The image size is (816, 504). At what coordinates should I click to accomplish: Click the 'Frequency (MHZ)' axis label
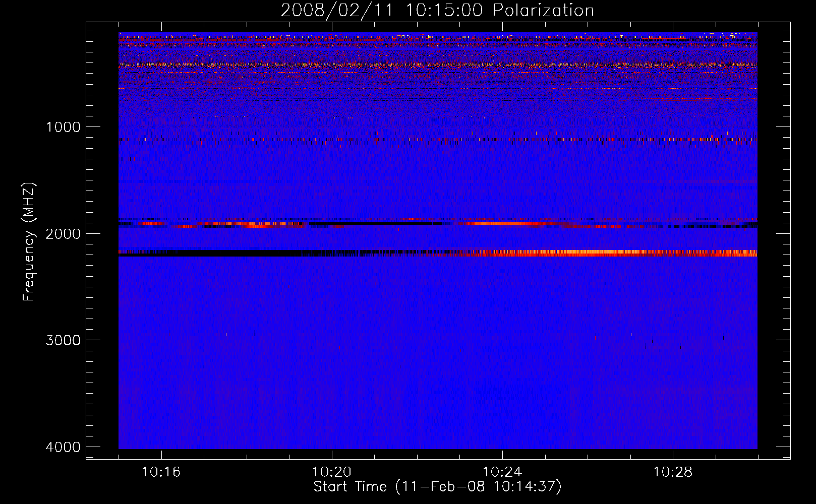point(29,242)
